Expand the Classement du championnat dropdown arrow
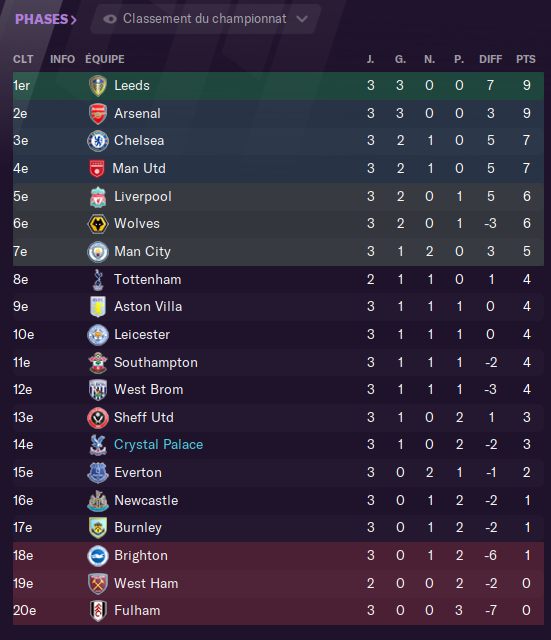The width and height of the screenshot is (551, 640). pos(302,19)
